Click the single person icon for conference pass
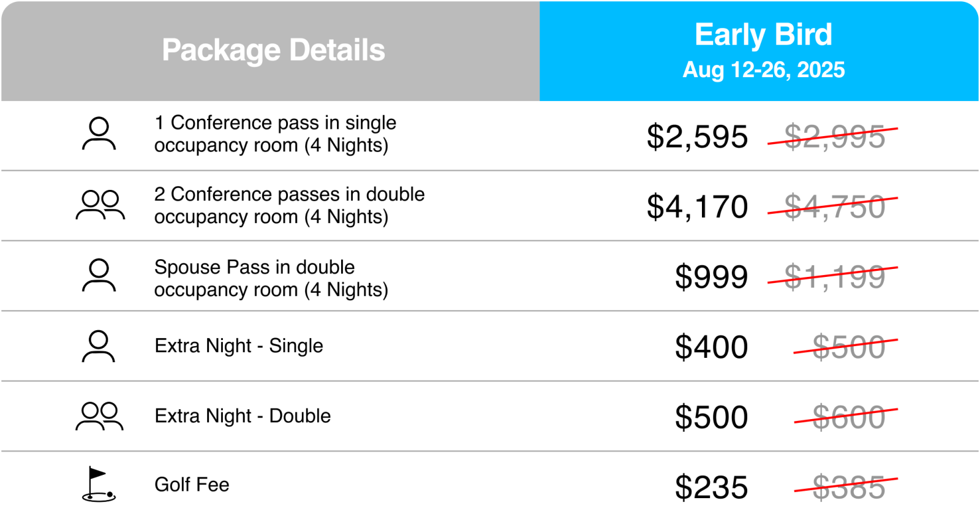Viewport: 980px width, 522px height. point(99,134)
